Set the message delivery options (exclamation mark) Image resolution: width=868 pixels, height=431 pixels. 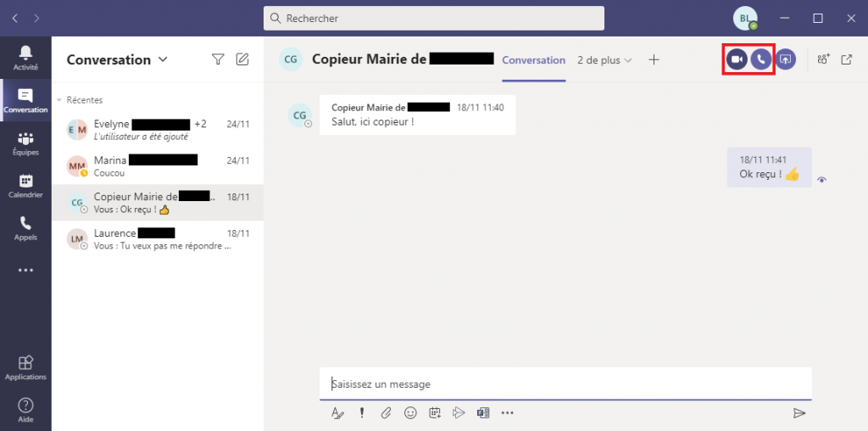point(361,412)
